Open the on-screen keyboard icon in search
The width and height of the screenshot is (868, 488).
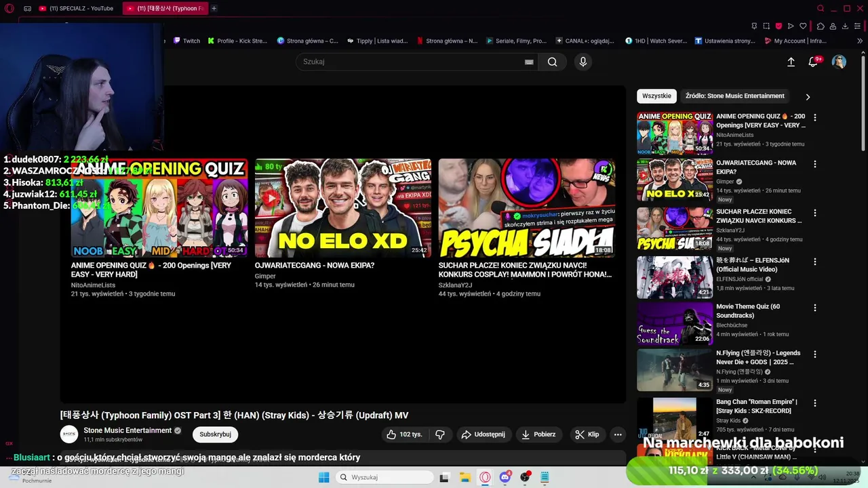[529, 62]
